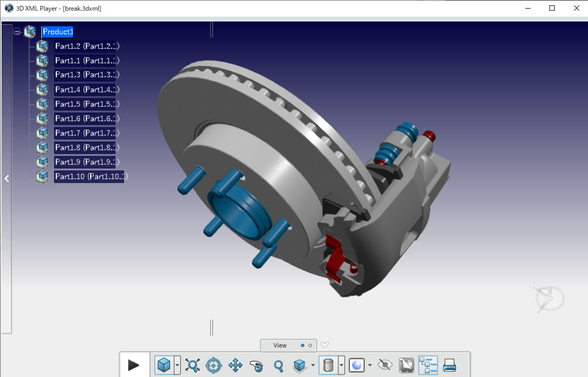Click the screenshot capture icon
The width and height of the screenshot is (588, 377).
click(408, 365)
